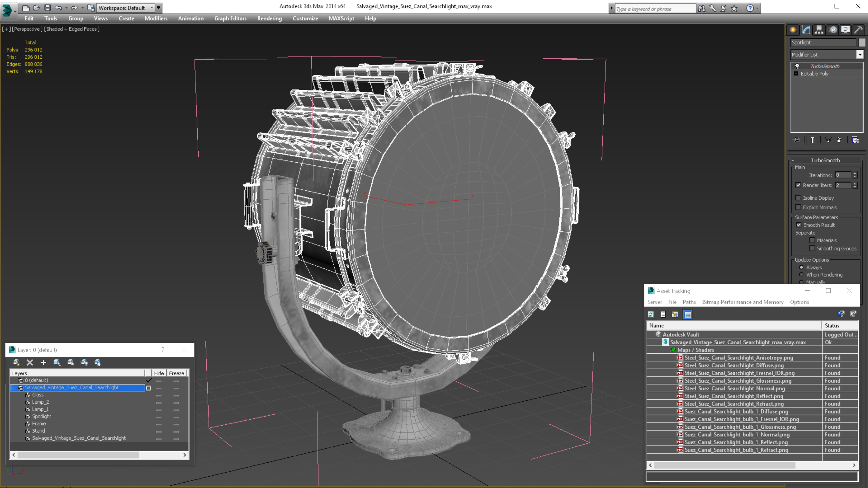
Task: Collapse the TurboSmooth rollout
Action: pos(825,160)
